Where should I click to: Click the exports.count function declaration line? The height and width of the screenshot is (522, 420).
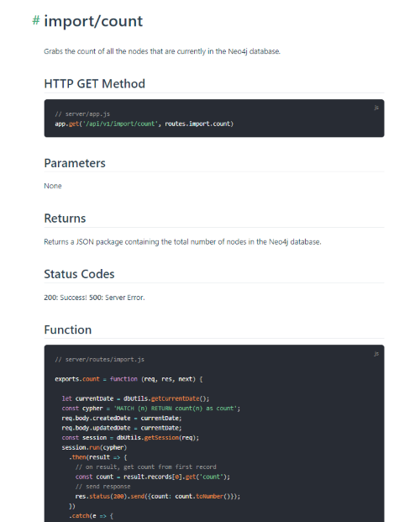pyautogui.click(x=129, y=379)
